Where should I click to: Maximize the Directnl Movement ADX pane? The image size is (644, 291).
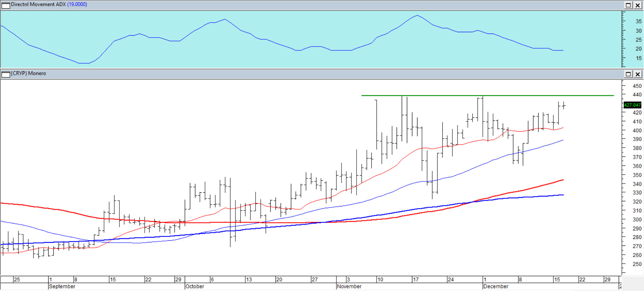point(628,5)
